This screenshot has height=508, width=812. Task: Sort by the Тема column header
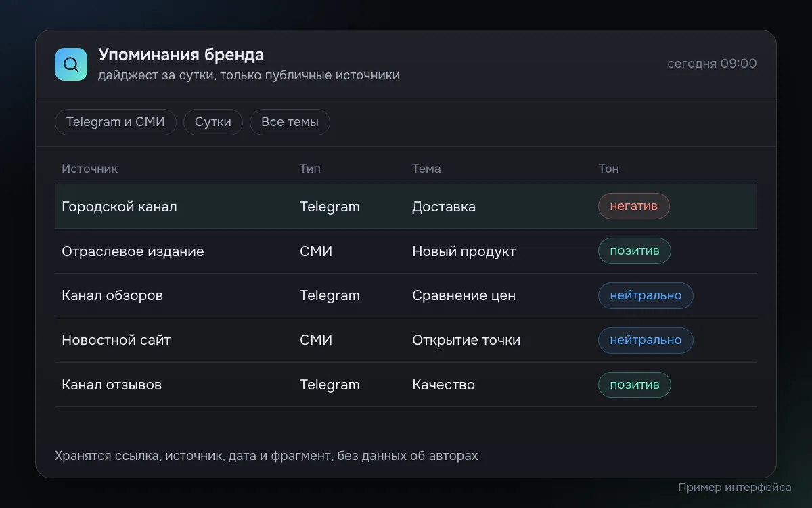click(426, 169)
